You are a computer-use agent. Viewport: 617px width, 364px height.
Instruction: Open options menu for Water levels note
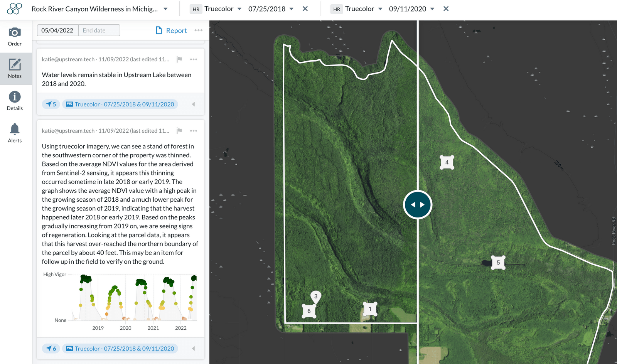[194, 59]
